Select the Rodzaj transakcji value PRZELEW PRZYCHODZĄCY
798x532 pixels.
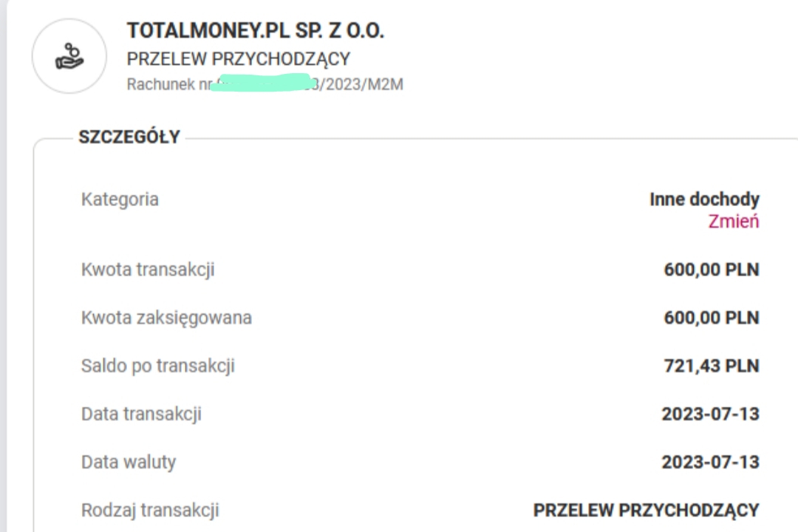[646, 511]
